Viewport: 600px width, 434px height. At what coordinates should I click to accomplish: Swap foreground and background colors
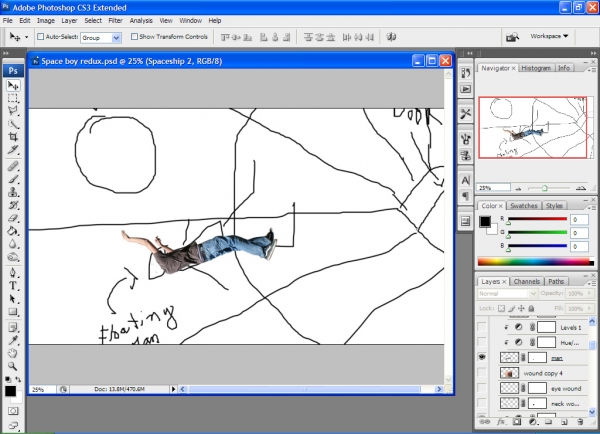point(18,379)
